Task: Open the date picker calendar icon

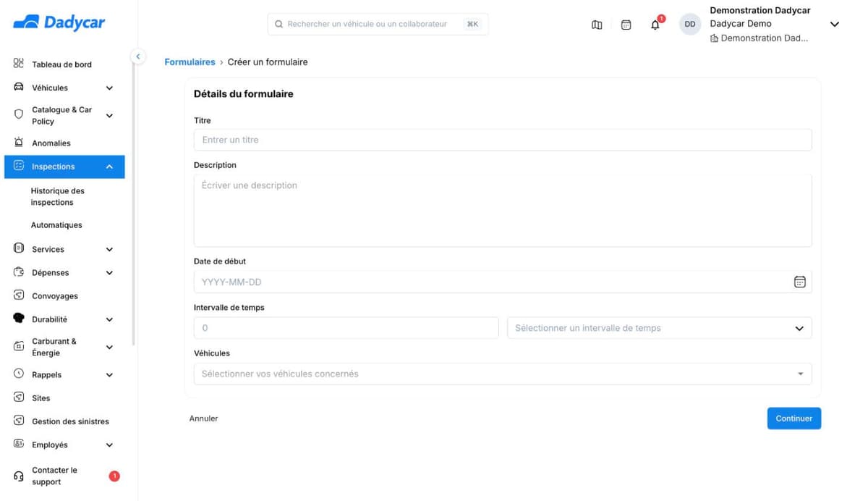Action: point(799,282)
